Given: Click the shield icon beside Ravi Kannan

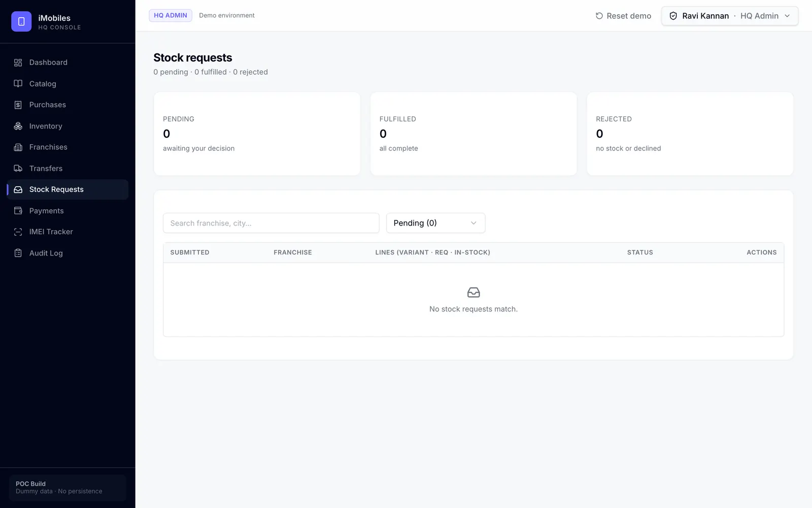Looking at the screenshot, I should click(673, 16).
